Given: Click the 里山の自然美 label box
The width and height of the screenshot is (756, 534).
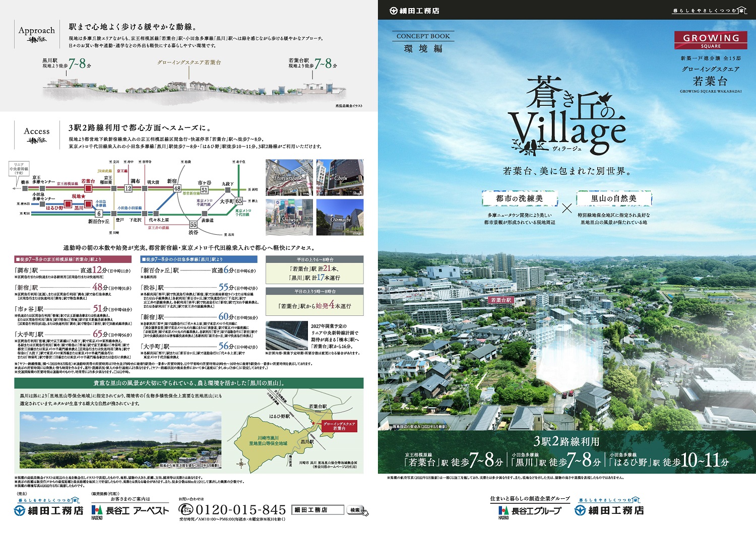Looking at the screenshot, I should [614, 198].
